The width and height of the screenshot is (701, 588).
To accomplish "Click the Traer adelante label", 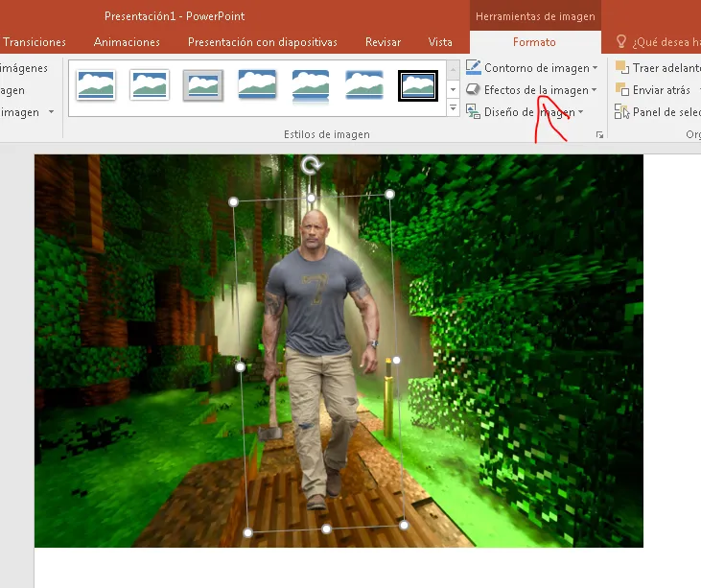I will (666, 68).
